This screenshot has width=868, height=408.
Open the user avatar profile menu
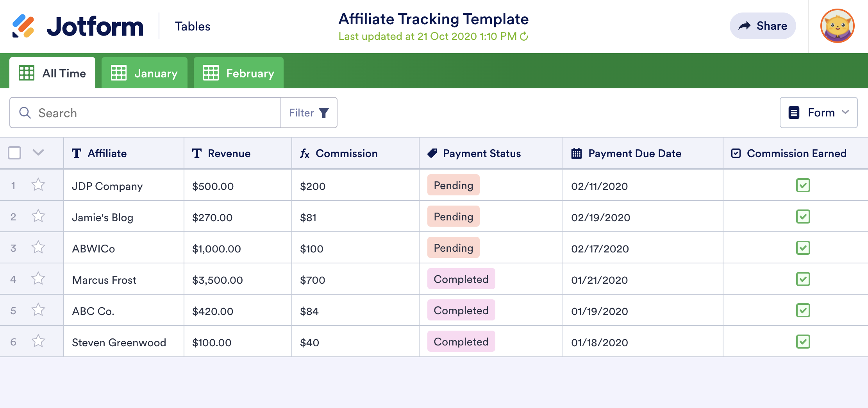[837, 26]
